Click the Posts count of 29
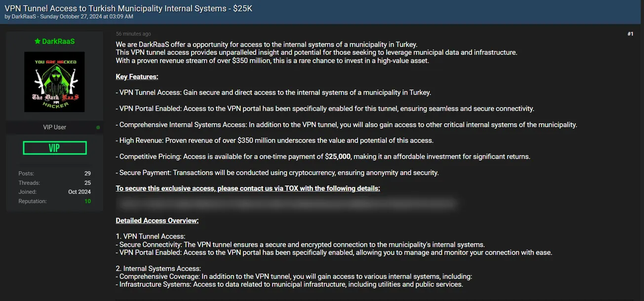The image size is (644, 301). (87, 173)
